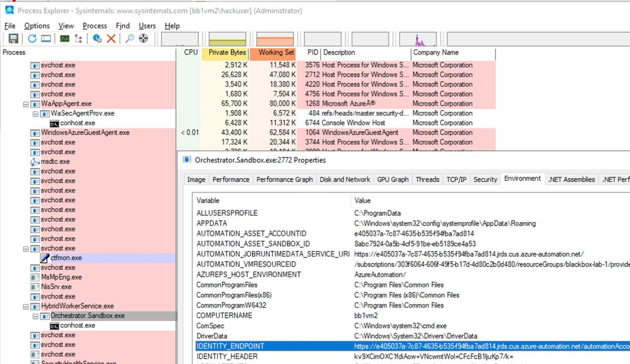Select the crosshair Find Window's Process icon

pos(144,39)
